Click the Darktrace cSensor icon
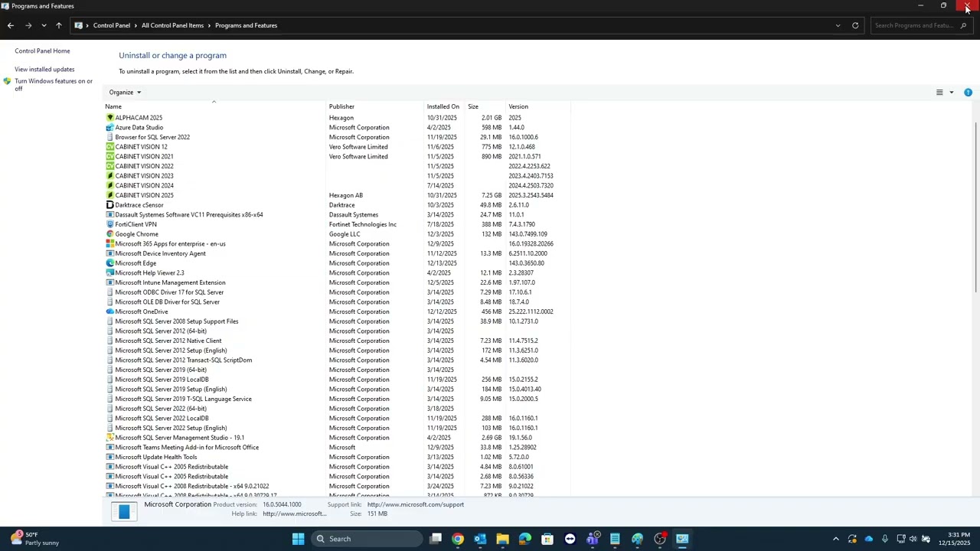980x551 pixels. [x=109, y=205]
